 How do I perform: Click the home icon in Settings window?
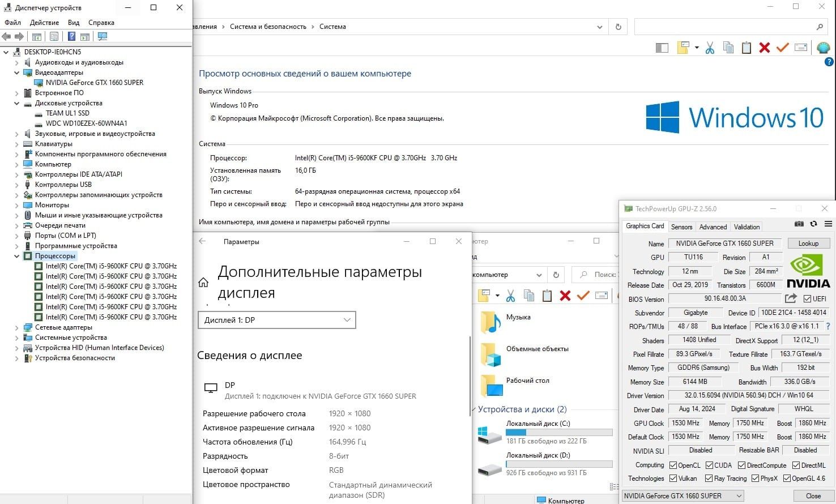coord(203,283)
